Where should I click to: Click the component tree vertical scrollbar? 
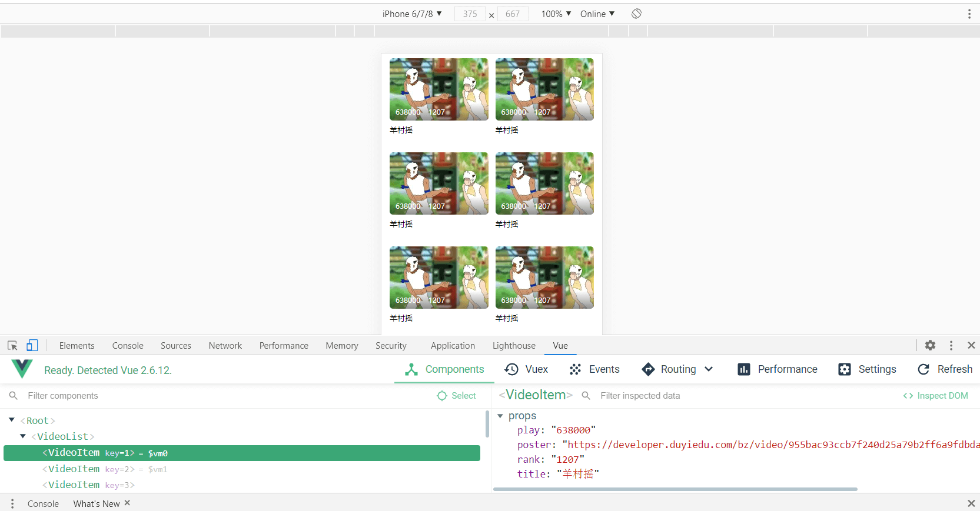[487, 424]
